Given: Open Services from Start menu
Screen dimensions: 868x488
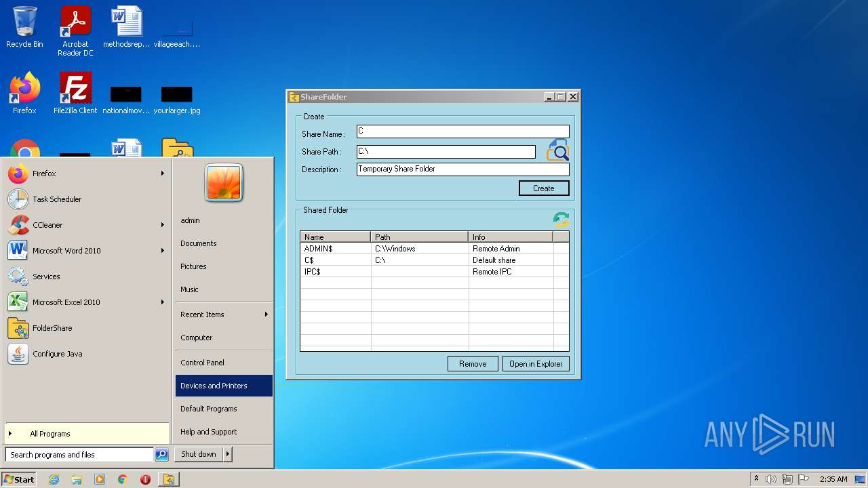Looking at the screenshot, I should click(86, 277).
